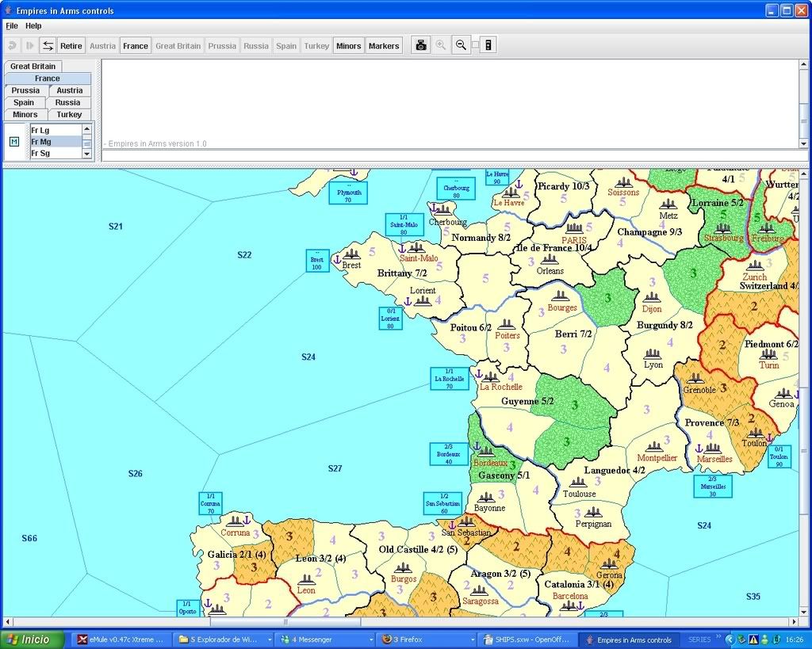This screenshot has width=812, height=649.
Task: Click the city icon above PARIS
Action: [x=574, y=228]
